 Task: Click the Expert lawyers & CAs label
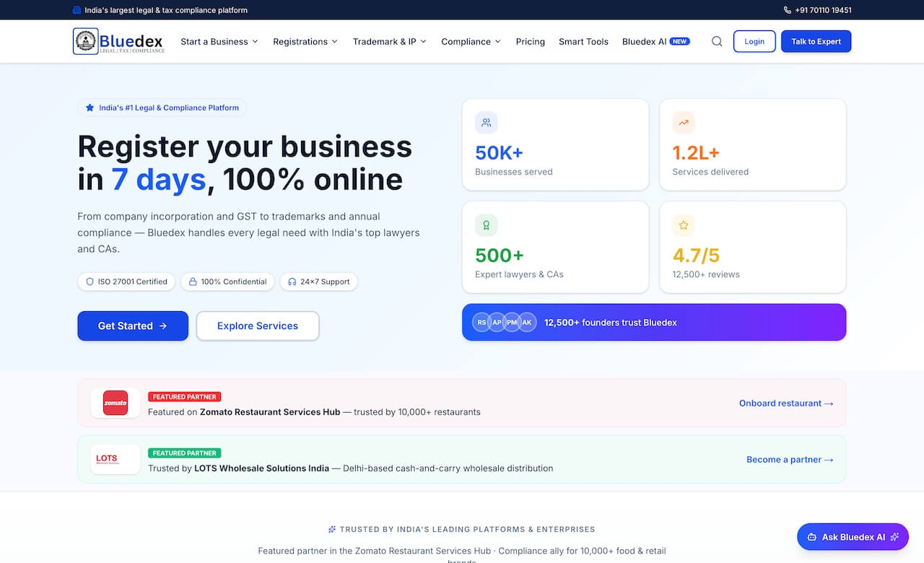pos(519,274)
